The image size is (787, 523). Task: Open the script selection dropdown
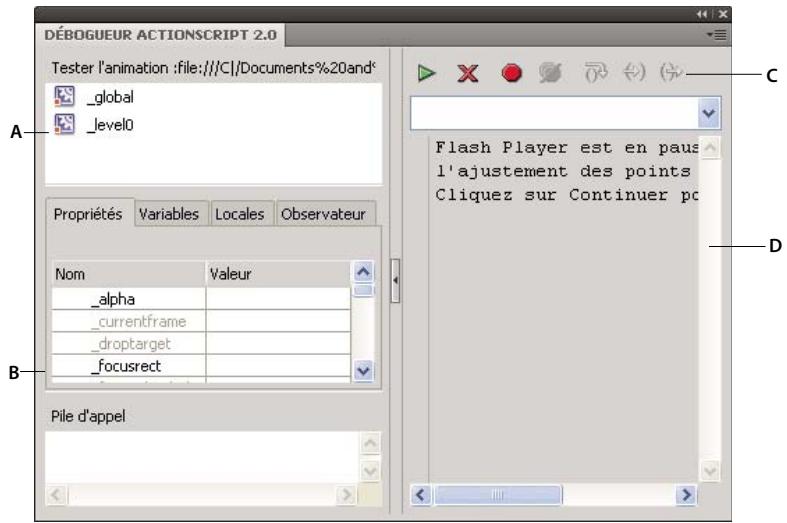709,113
